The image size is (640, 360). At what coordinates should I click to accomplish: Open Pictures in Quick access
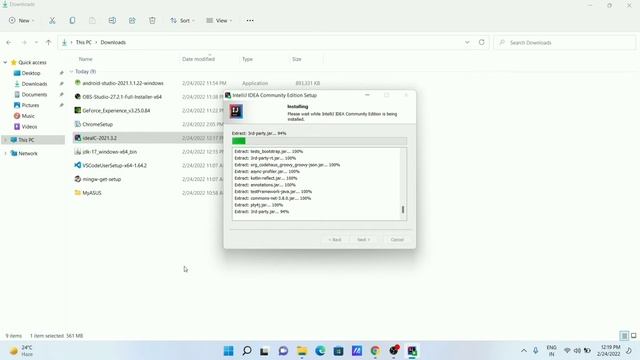(30, 105)
